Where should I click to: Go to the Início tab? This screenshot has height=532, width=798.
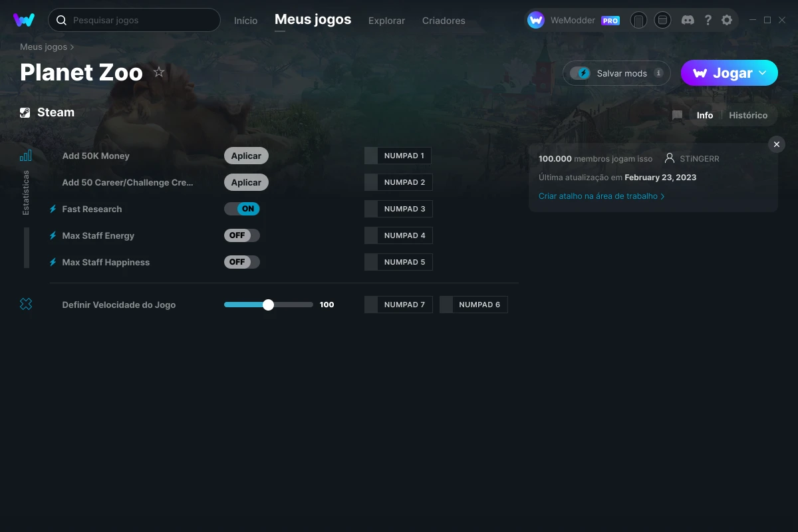[245, 21]
